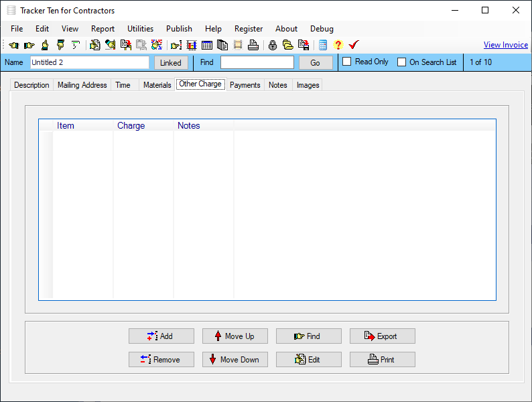Select the Other Charge tab

pyautogui.click(x=200, y=84)
